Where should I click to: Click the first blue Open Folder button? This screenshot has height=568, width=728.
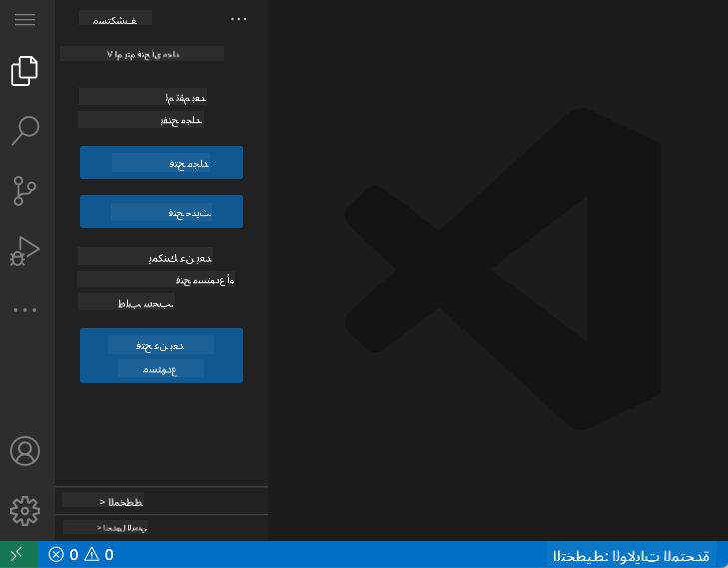click(x=161, y=163)
